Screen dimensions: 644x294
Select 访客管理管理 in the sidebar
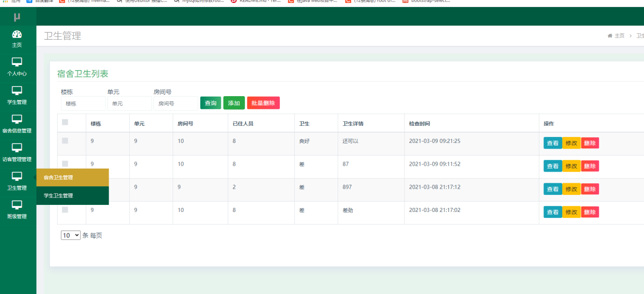tap(17, 153)
